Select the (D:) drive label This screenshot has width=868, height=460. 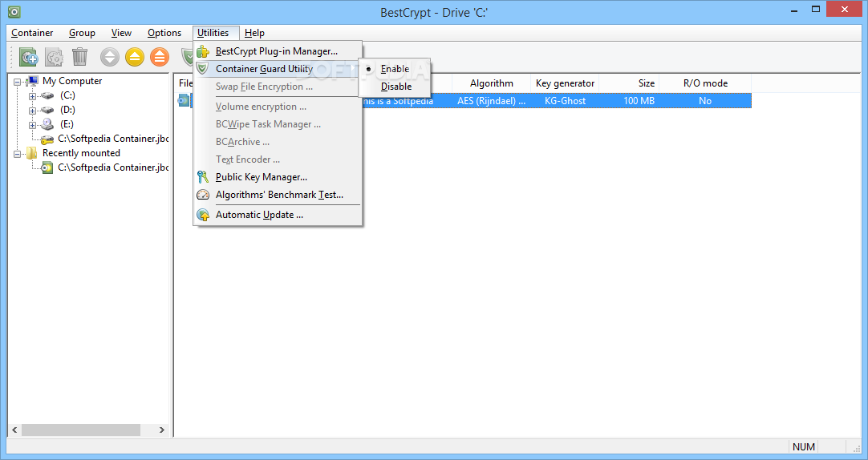tap(67, 110)
